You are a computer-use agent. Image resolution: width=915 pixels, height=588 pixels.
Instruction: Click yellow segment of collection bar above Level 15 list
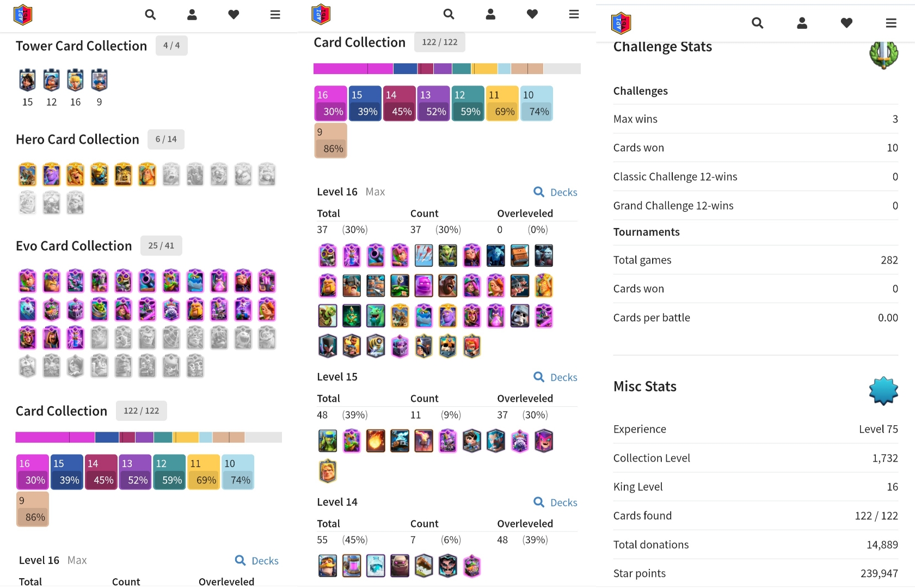(x=484, y=69)
